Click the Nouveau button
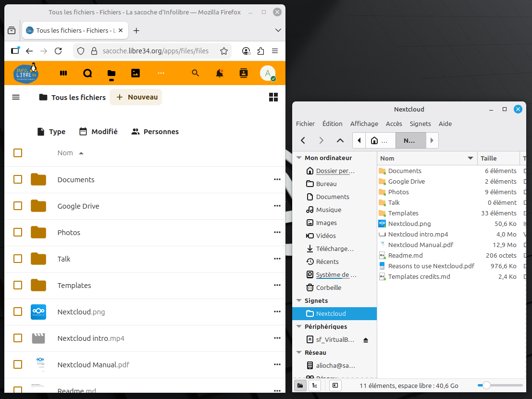Screen dimensions: 532x399 (x=136, y=97)
